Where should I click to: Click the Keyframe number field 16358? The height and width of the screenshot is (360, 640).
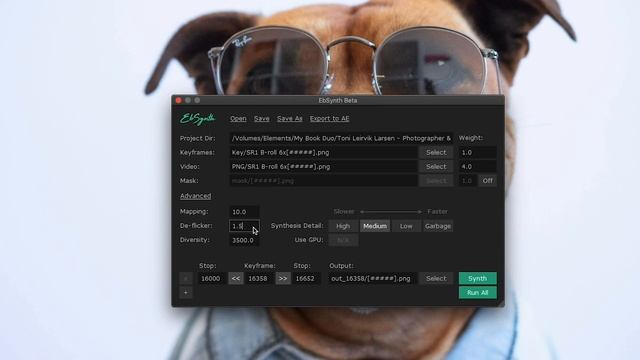tap(258, 278)
